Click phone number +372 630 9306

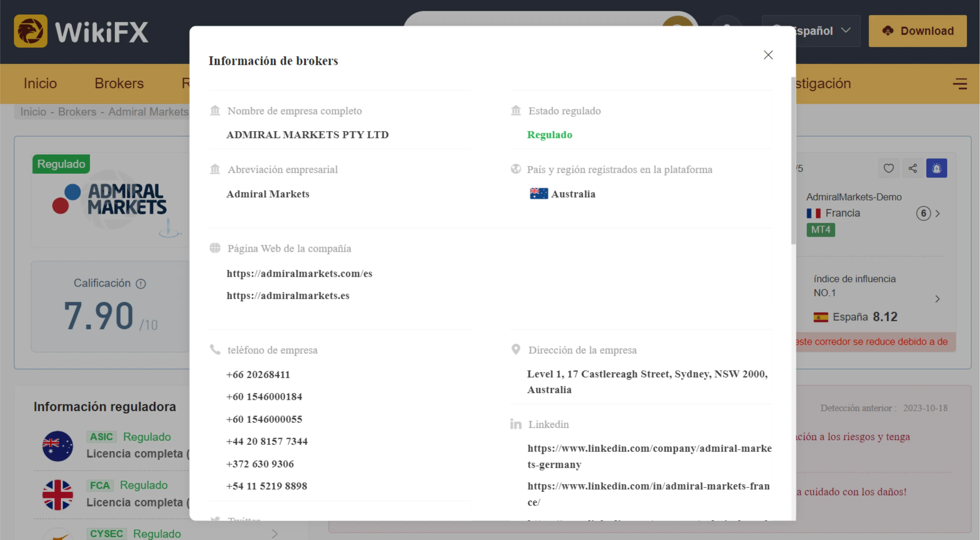point(260,464)
